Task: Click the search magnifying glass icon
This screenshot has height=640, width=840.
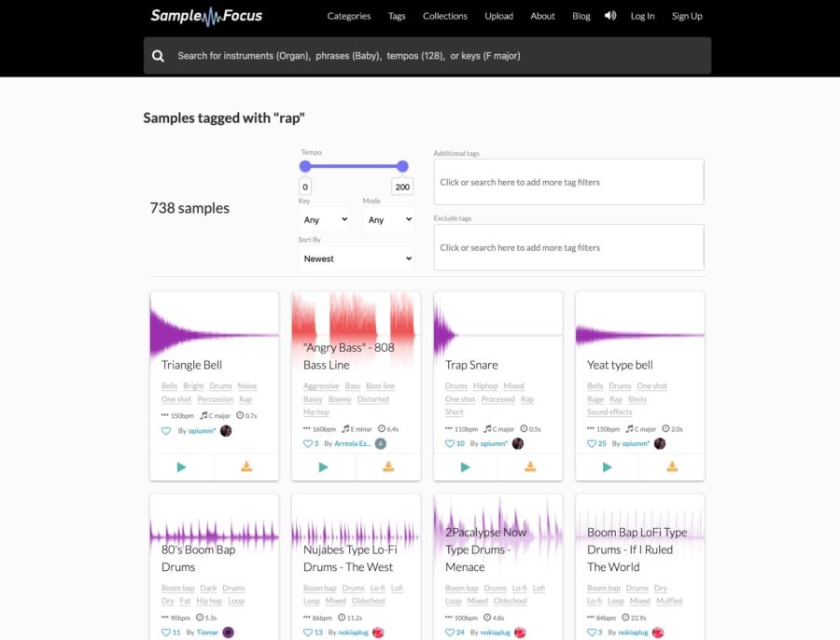Action: pyautogui.click(x=158, y=56)
